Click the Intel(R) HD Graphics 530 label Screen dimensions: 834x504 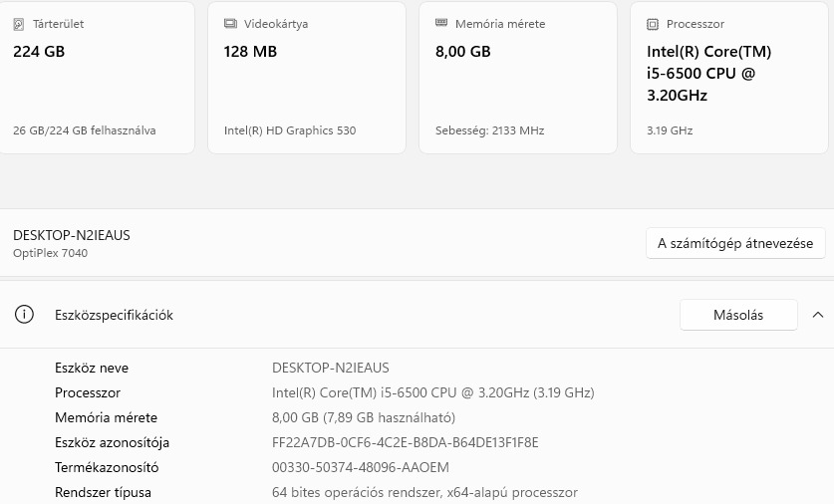point(290,130)
